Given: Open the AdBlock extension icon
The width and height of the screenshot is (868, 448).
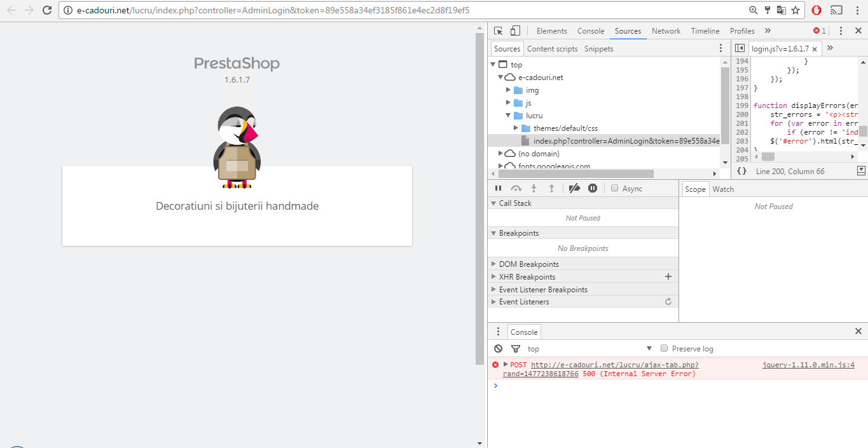Looking at the screenshot, I should tap(816, 10).
